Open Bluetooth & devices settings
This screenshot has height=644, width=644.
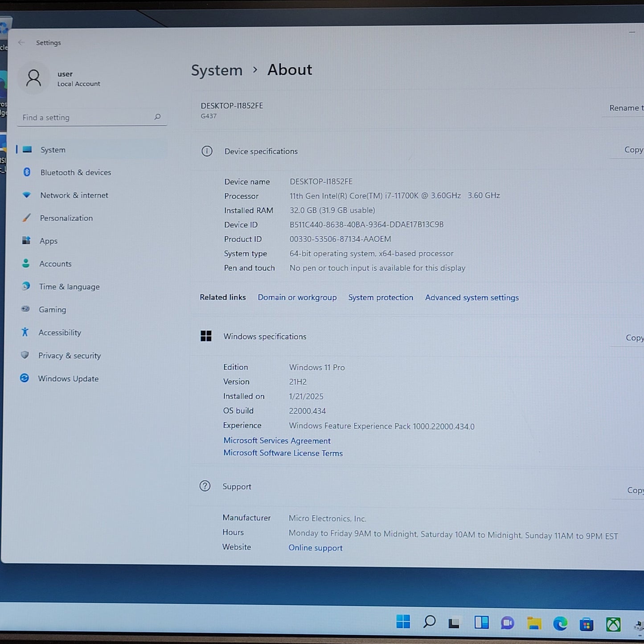[91, 172]
